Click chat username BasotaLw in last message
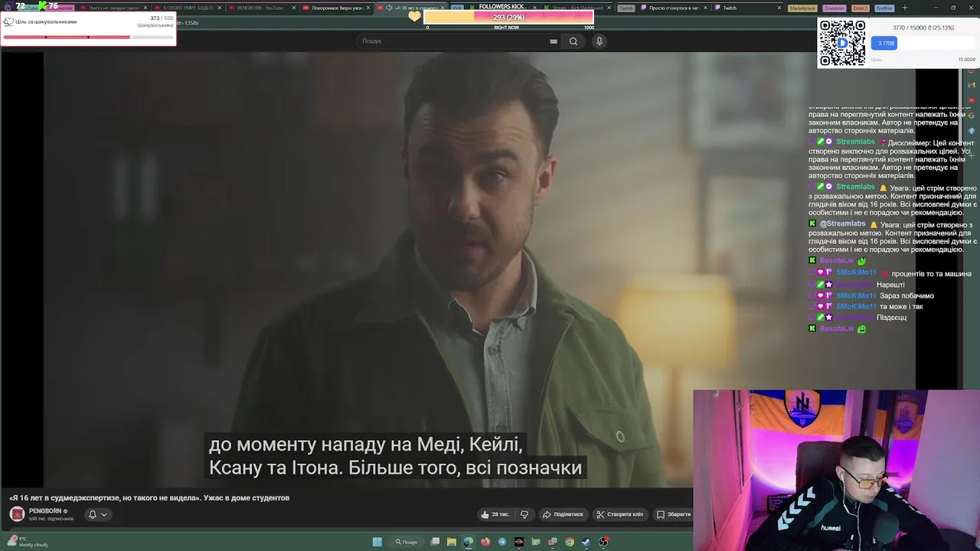The height and width of the screenshot is (551, 980). click(837, 328)
